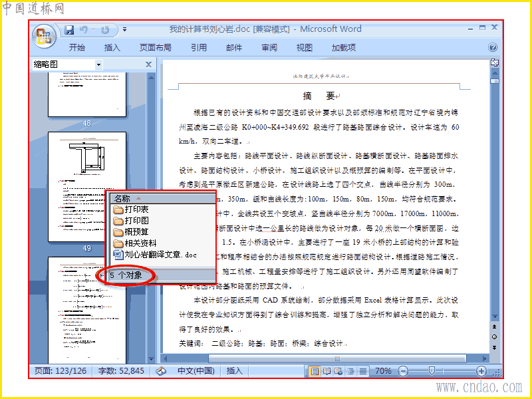The width and height of the screenshot is (532, 399).
Task: Open Customize Quick Access Toolbar arrow
Action: point(124,30)
